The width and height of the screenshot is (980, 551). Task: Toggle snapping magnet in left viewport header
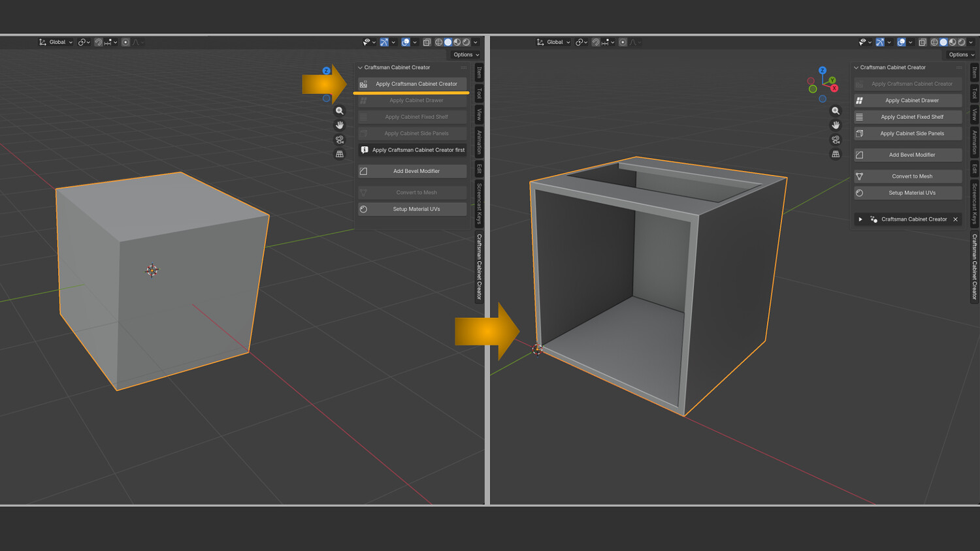point(98,42)
